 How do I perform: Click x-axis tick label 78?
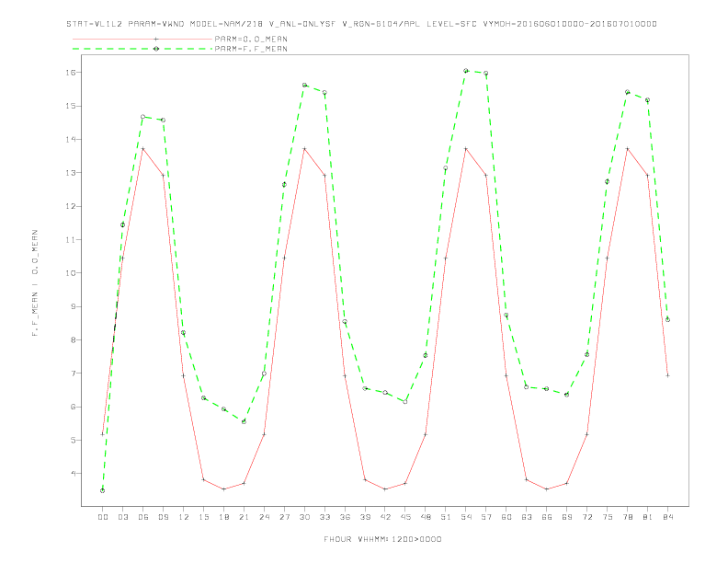coord(627,517)
